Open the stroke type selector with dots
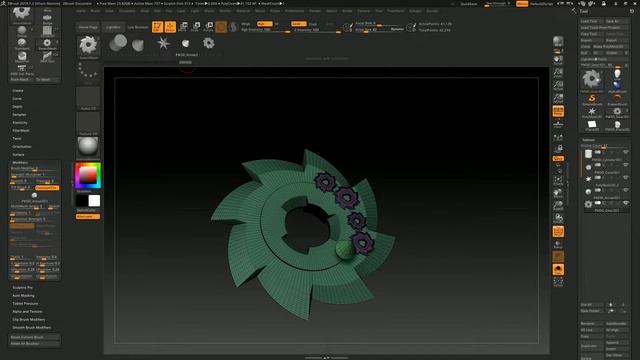Viewport: 640px width, 360px height. pos(88,72)
